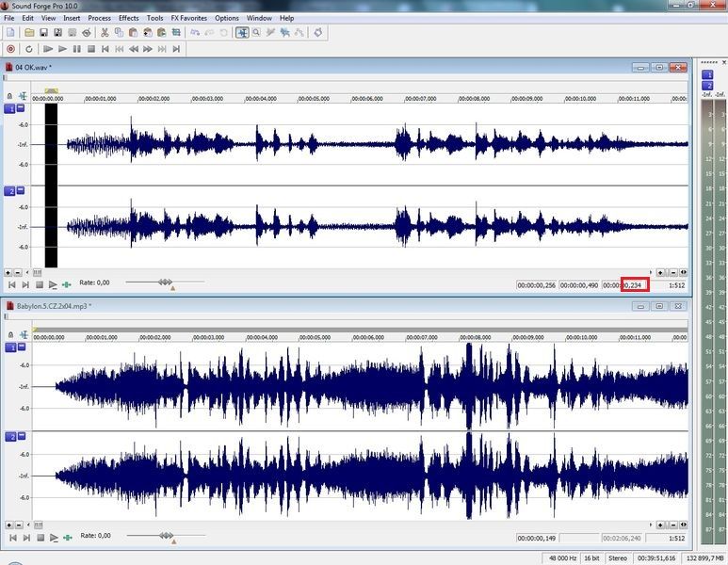Viewport: 728px width, 565px height.
Task: Click the Cut scissors icon
Action: click(x=105, y=33)
